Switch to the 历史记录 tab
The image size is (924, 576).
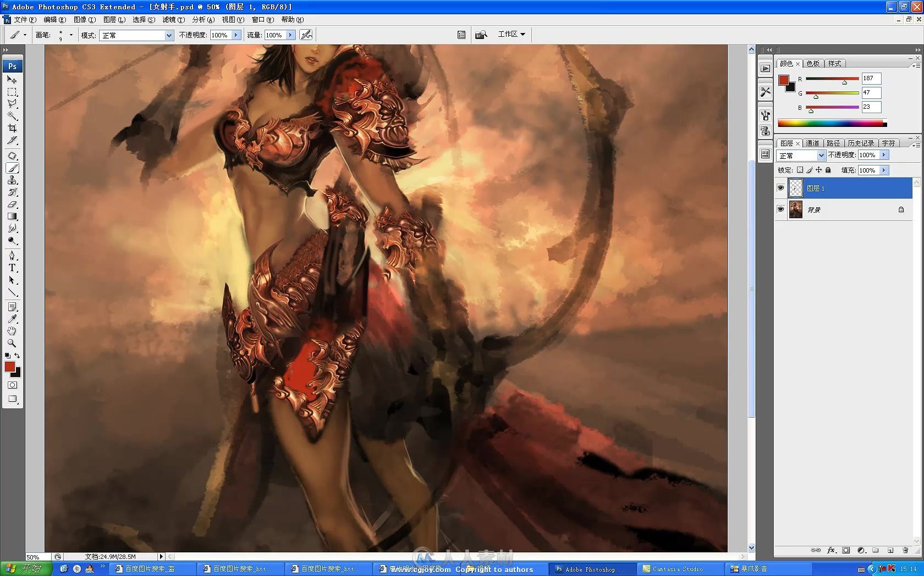[861, 143]
